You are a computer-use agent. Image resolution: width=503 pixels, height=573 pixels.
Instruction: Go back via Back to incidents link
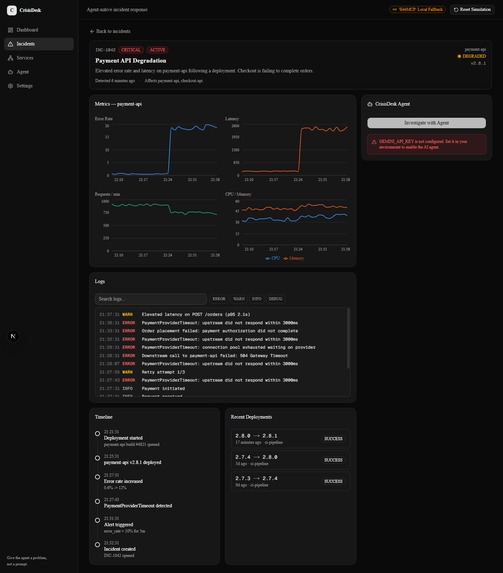tap(110, 31)
